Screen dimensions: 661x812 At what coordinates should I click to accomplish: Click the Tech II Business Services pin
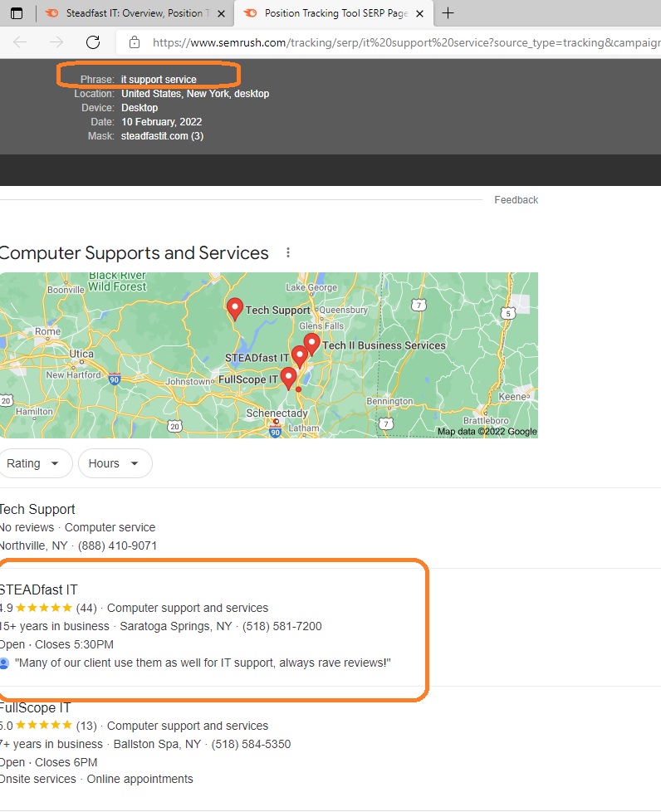pyautogui.click(x=311, y=344)
